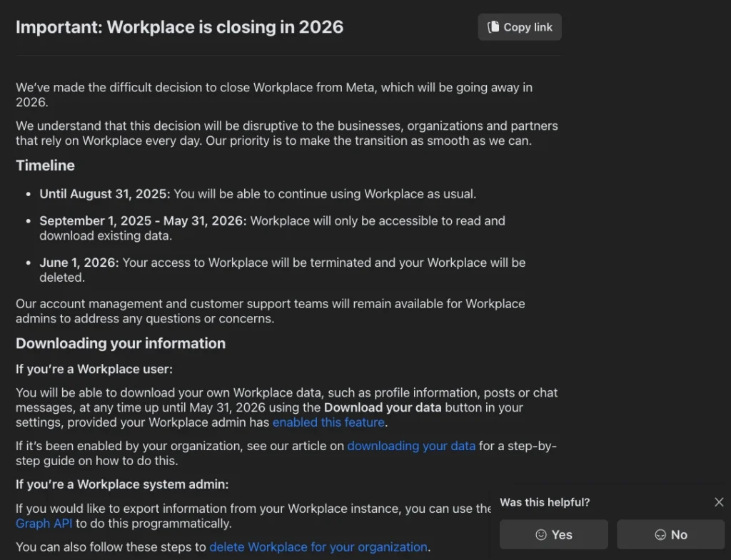Open the downloading your data link
This screenshot has height=560, width=731.
coord(411,446)
